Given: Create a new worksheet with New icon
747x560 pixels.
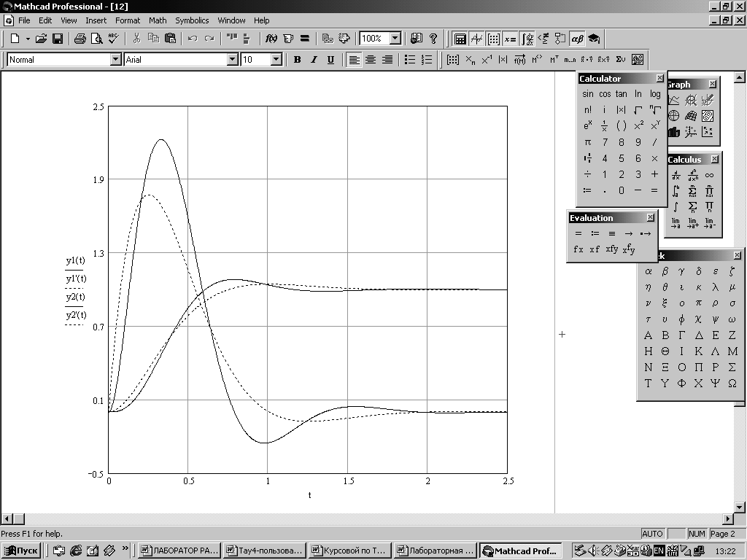Looking at the screenshot, I should point(15,39).
